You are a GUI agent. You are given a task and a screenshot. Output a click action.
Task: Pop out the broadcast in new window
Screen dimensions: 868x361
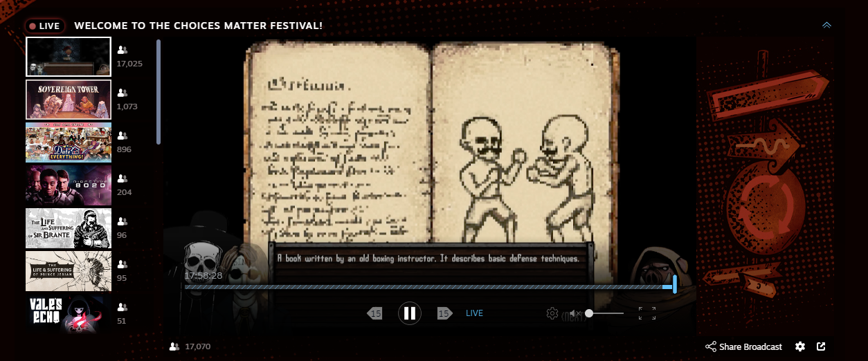pyautogui.click(x=821, y=346)
